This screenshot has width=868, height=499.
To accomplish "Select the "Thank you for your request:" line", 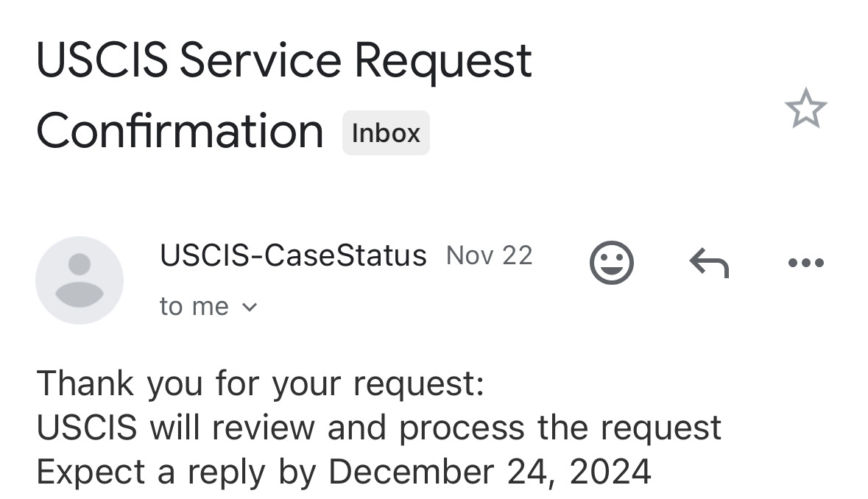I will pos(260,383).
